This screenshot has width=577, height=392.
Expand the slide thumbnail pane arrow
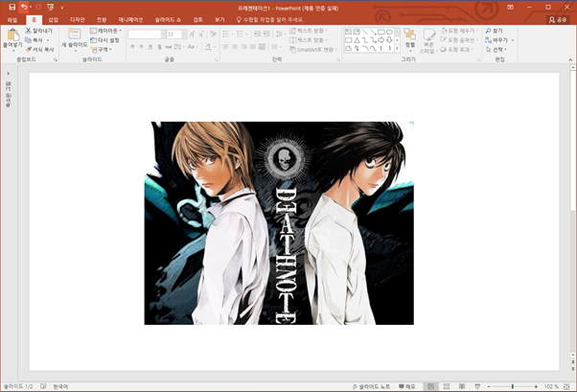click(x=8, y=74)
